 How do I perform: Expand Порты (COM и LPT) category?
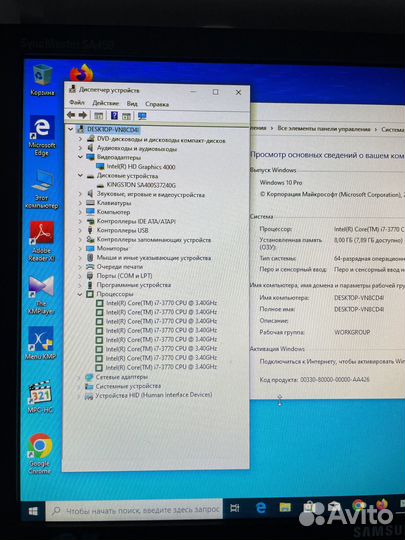80,276
